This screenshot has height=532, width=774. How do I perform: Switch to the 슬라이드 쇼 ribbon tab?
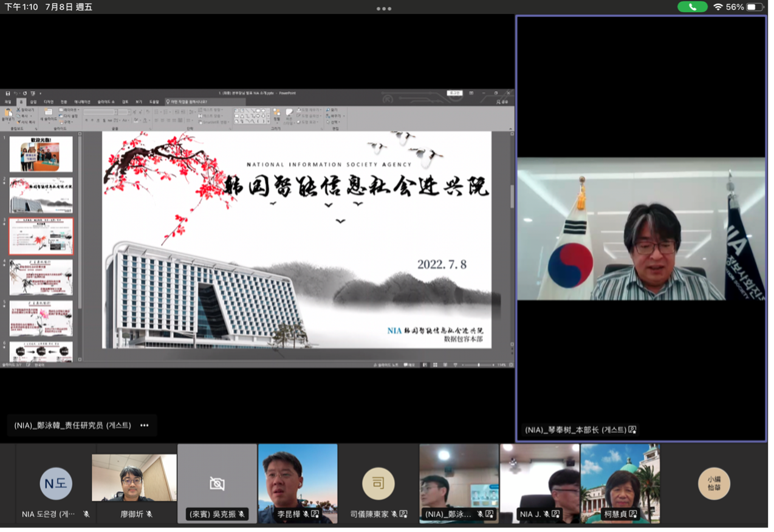coord(106,102)
